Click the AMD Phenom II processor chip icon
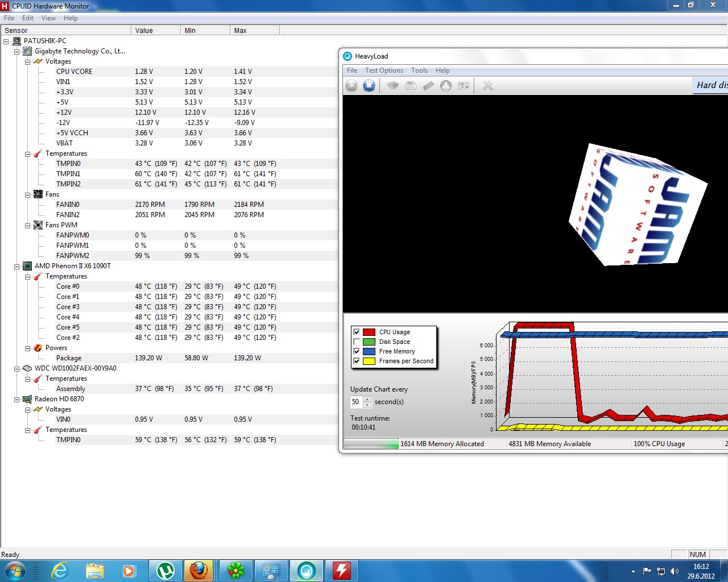Image resolution: width=728 pixels, height=582 pixels. coord(27,266)
